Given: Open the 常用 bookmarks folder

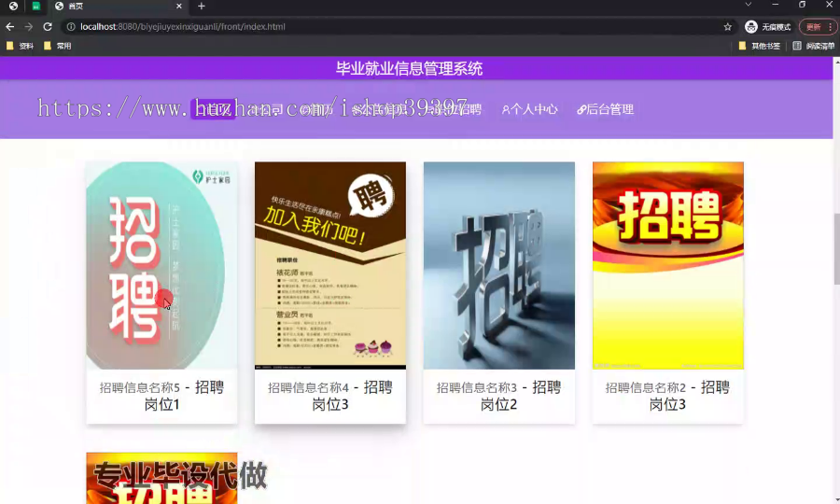Looking at the screenshot, I should click(x=57, y=46).
